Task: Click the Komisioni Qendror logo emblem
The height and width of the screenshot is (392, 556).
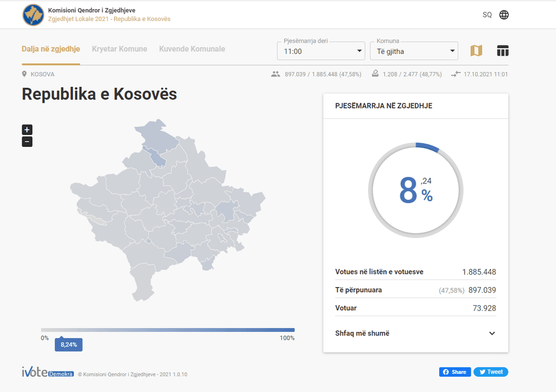Action: (x=33, y=15)
